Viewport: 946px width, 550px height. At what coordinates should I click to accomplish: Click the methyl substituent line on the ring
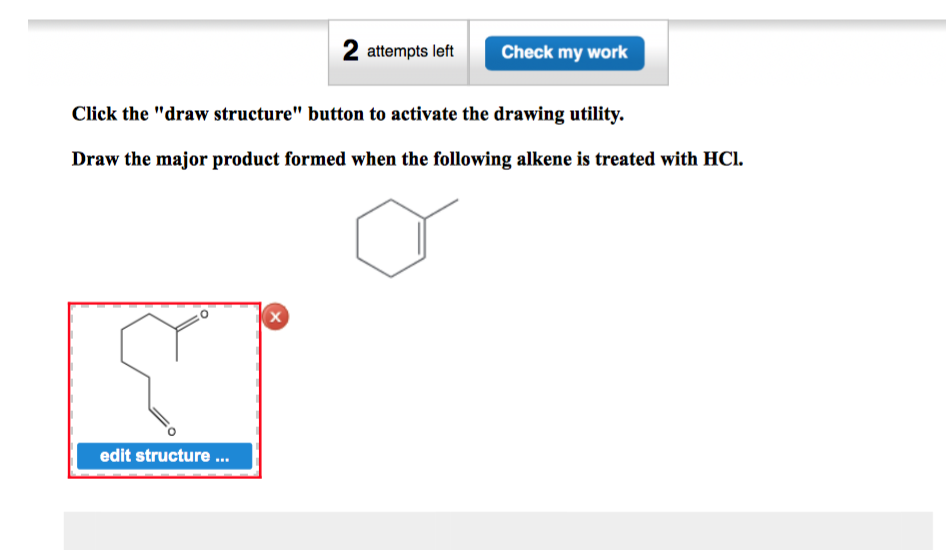coord(442,209)
